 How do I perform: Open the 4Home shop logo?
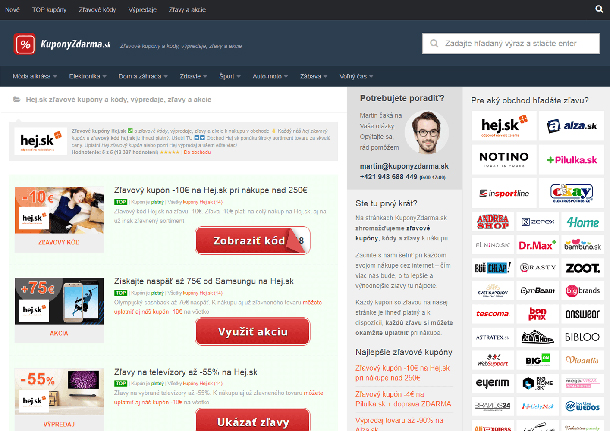pyautogui.click(x=582, y=222)
